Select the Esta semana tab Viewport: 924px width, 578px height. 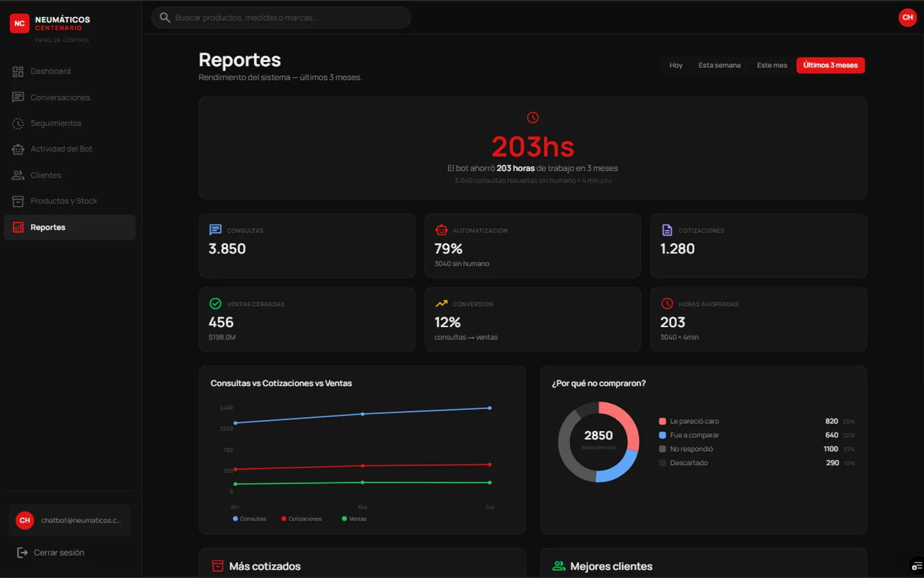[x=720, y=65]
